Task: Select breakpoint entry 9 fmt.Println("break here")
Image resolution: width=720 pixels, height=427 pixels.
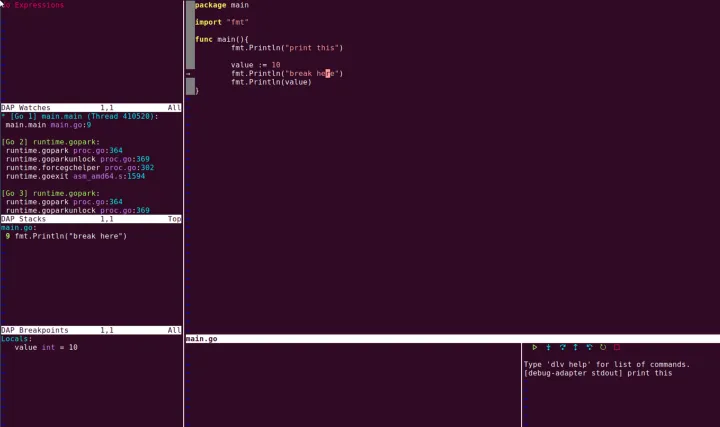Action: (66, 236)
